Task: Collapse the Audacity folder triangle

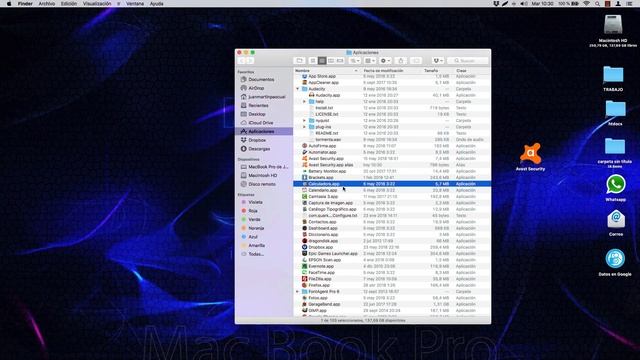Action: [298, 89]
